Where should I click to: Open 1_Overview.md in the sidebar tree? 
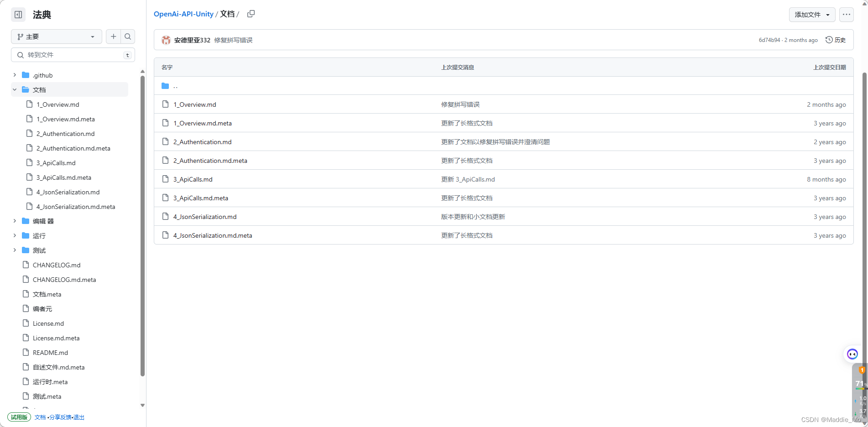point(58,104)
